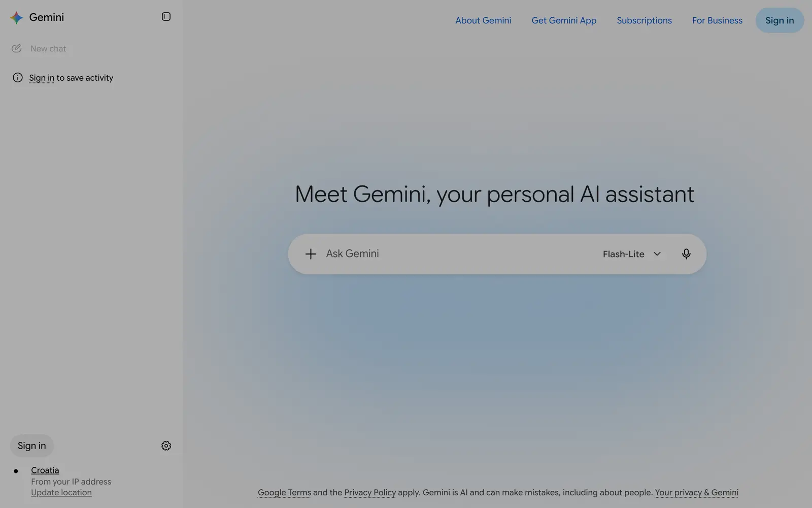Click the 'Meet Gemini' headline text

tap(495, 194)
